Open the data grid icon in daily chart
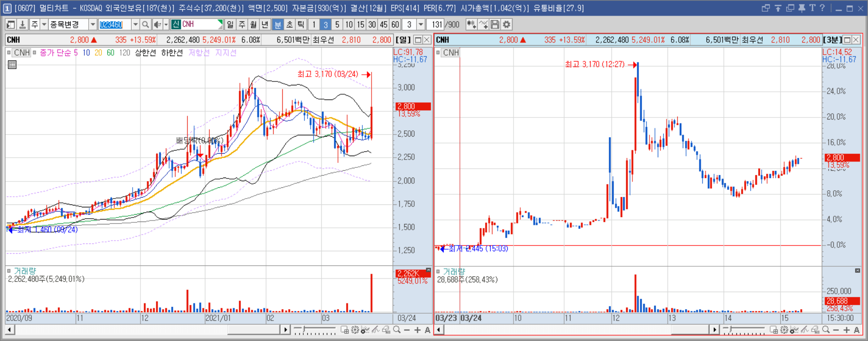Image resolution: width=868 pixels, height=341 pixels. 12,64
